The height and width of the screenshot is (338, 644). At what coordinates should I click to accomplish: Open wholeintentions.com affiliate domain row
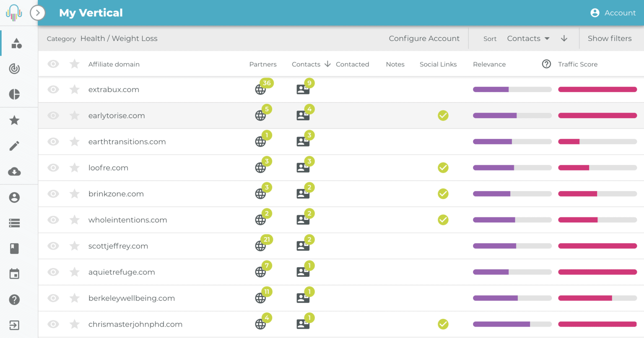click(x=341, y=220)
